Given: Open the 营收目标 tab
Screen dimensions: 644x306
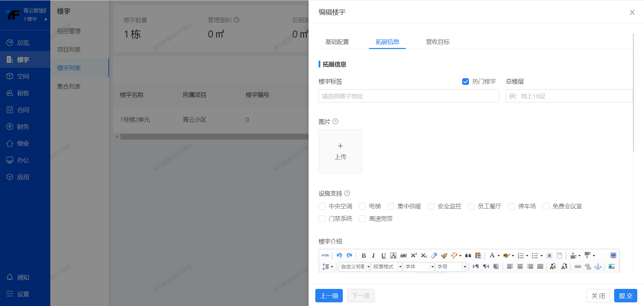Looking at the screenshot, I should coord(438,42).
